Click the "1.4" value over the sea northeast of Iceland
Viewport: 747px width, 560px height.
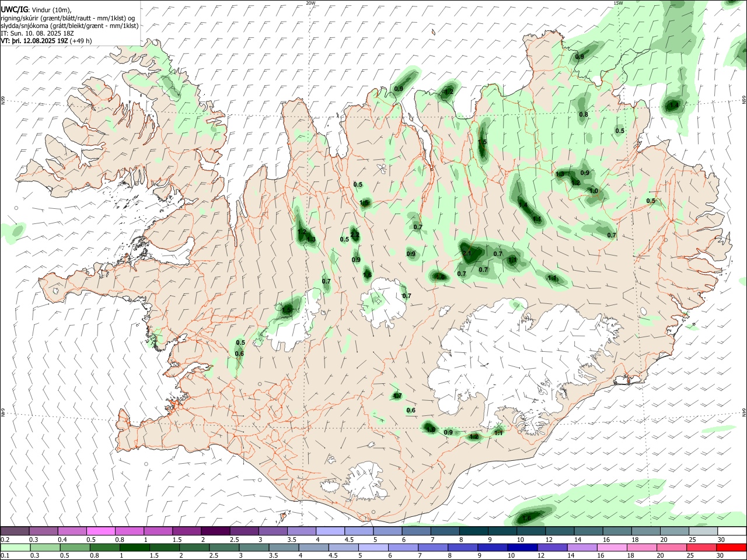(673, 105)
